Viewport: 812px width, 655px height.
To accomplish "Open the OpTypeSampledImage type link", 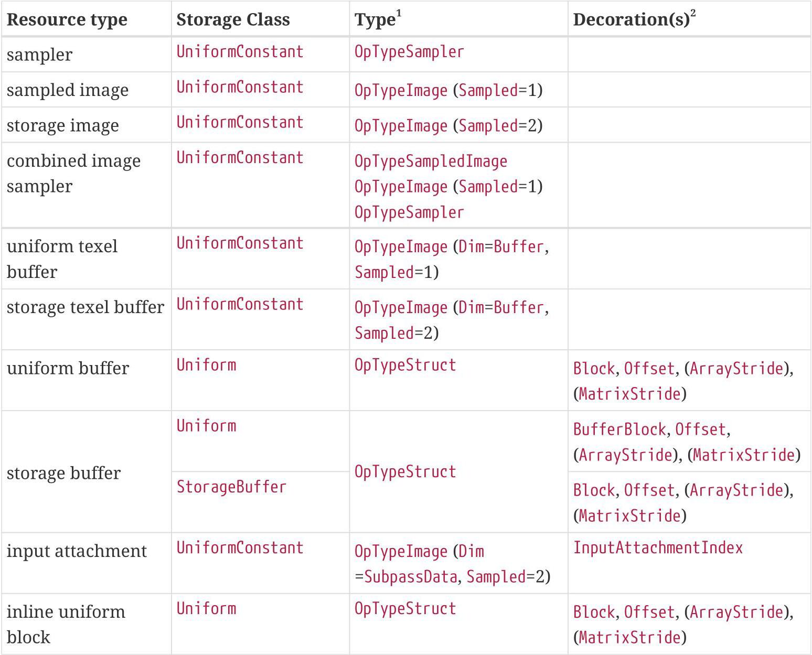I will (431, 161).
